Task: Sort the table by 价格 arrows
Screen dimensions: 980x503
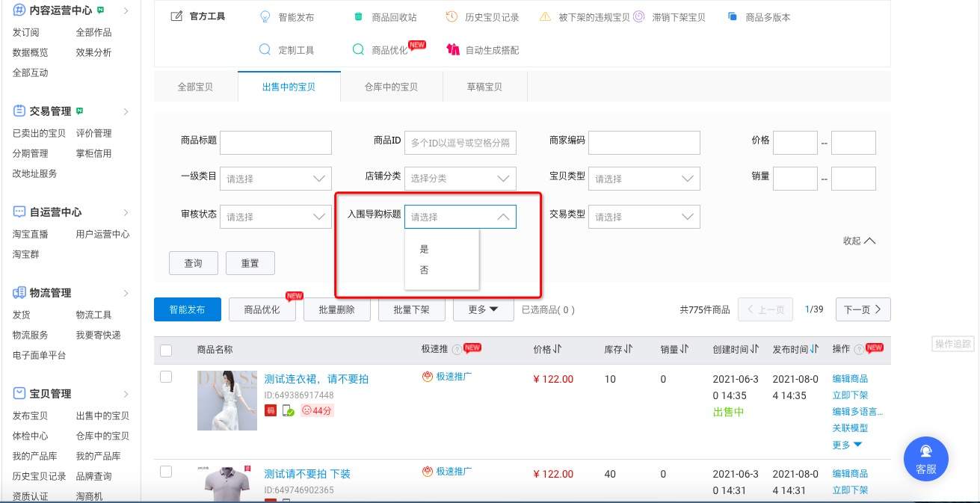Action: pos(558,349)
